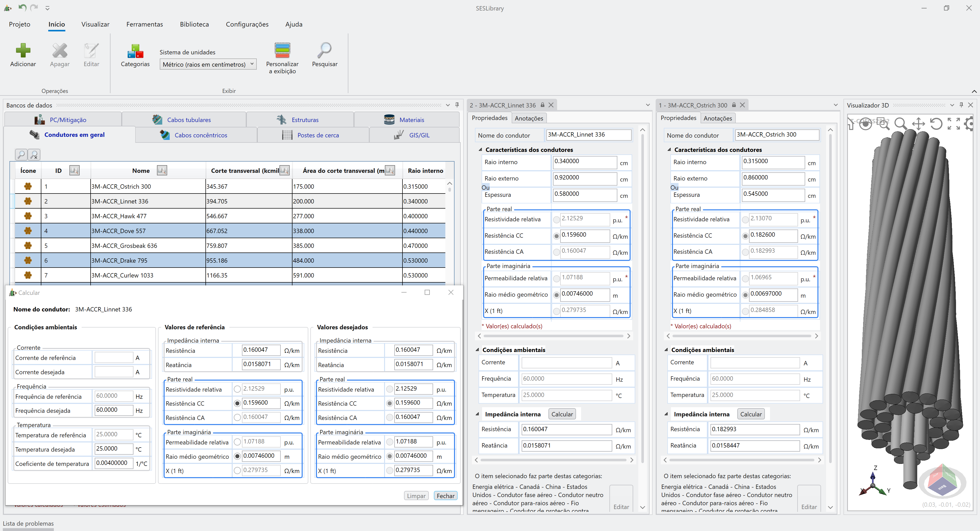This screenshot has height=531, width=980.
Task: Collapse Características dos condutores in Linnet panel
Action: (x=481, y=150)
